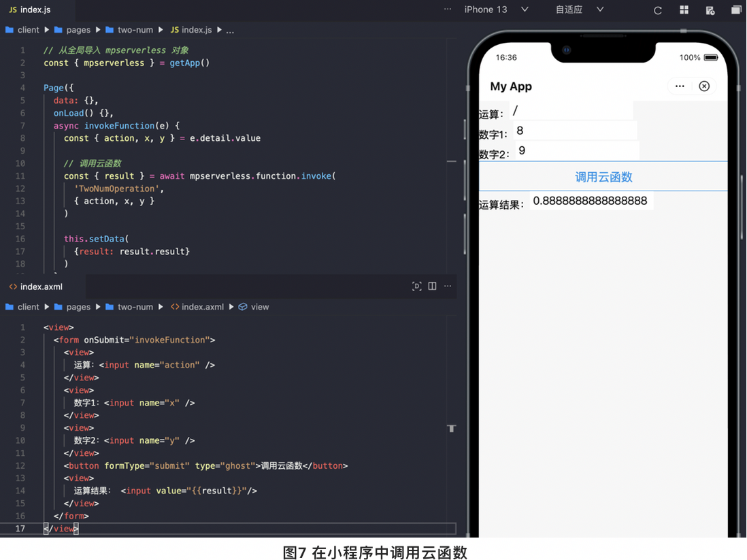Open the grid layout icon in simulator toolbar
The width and height of the screenshot is (747, 560).
[684, 10]
